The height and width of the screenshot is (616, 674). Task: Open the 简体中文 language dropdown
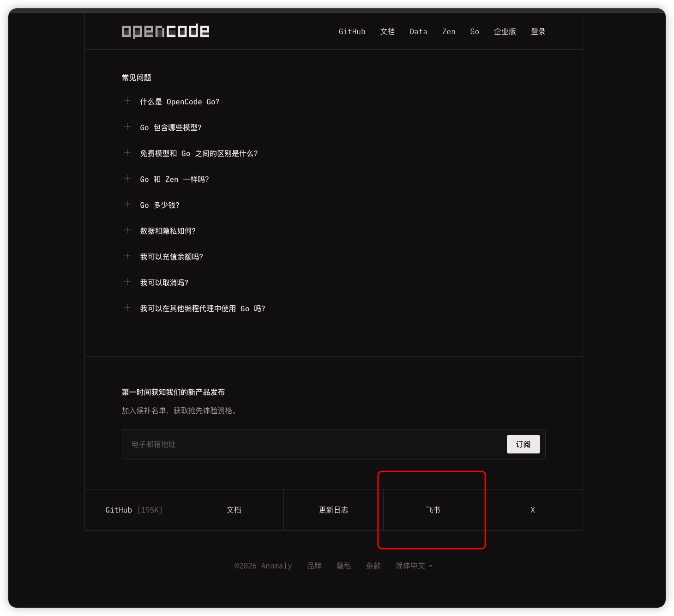[414, 566]
